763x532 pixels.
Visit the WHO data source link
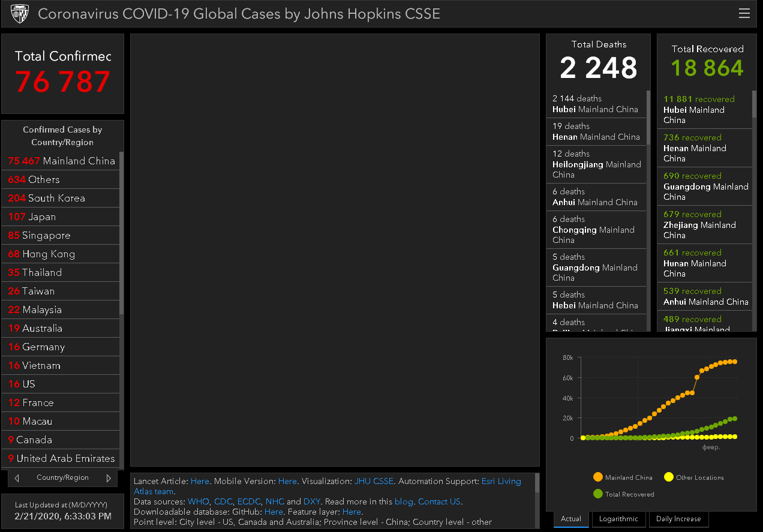[199, 501]
